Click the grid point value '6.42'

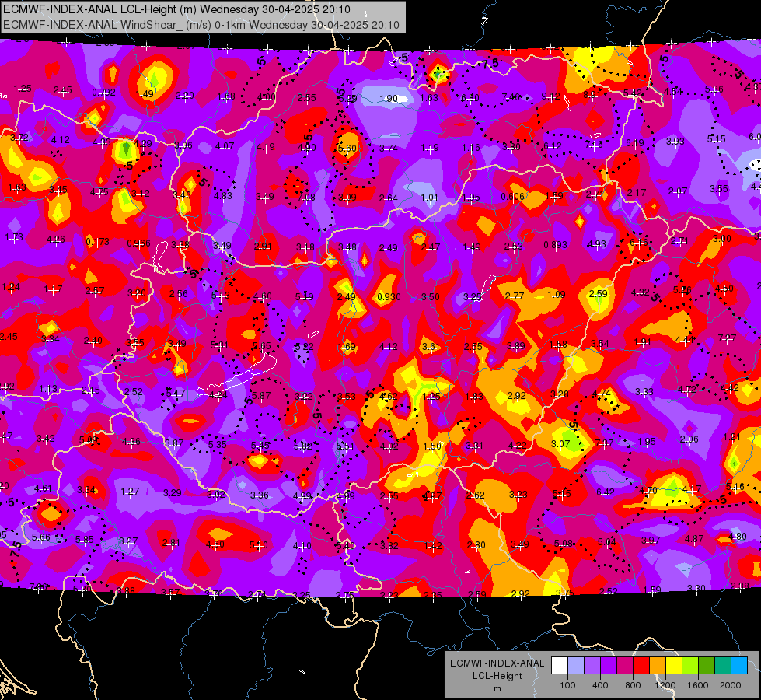click(x=606, y=492)
